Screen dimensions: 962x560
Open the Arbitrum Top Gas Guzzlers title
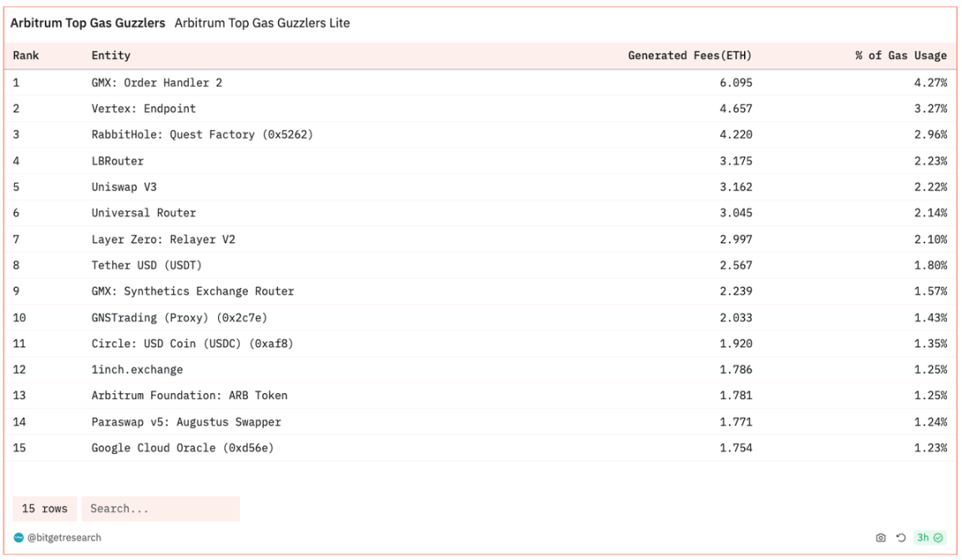tap(88, 23)
